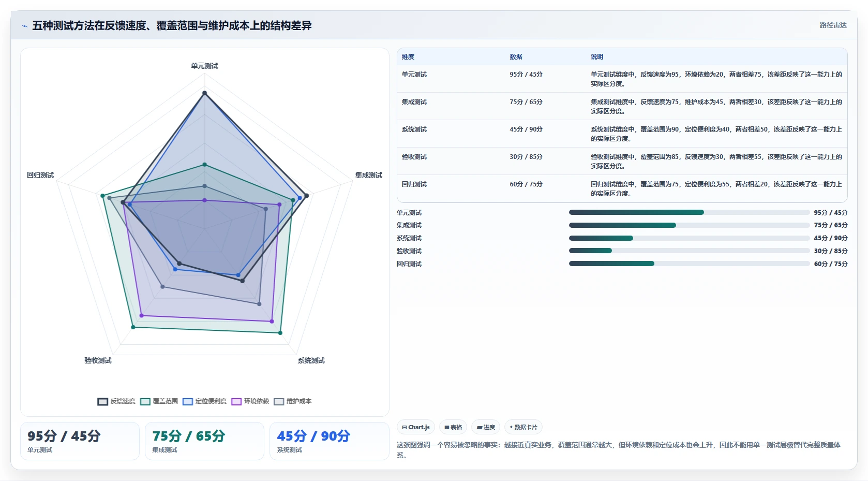Click the summary paragraph starting 这张图强调
Screen dimensions: 868x481
[x=620, y=450]
